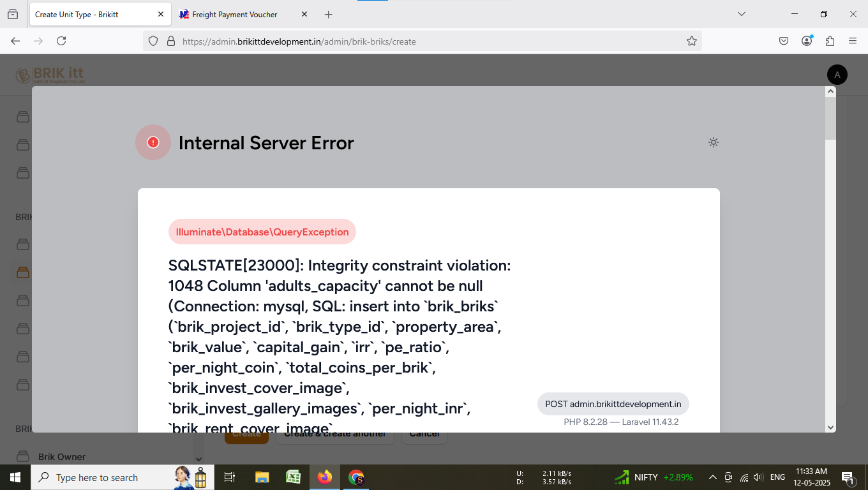The width and height of the screenshot is (868, 490).
Task: Click the red Internal Server Error icon
Action: (x=153, y=142)
